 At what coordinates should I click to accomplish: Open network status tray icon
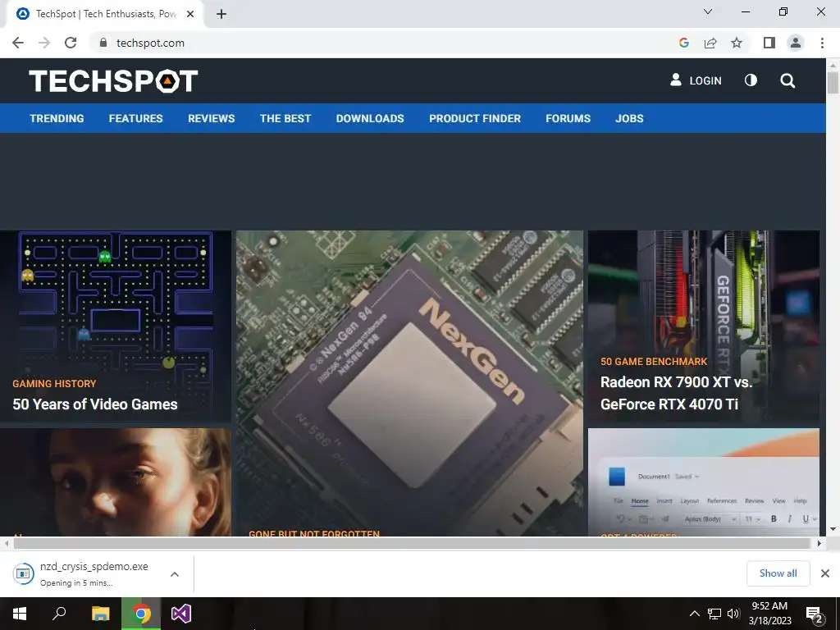(x=714, y=614)
